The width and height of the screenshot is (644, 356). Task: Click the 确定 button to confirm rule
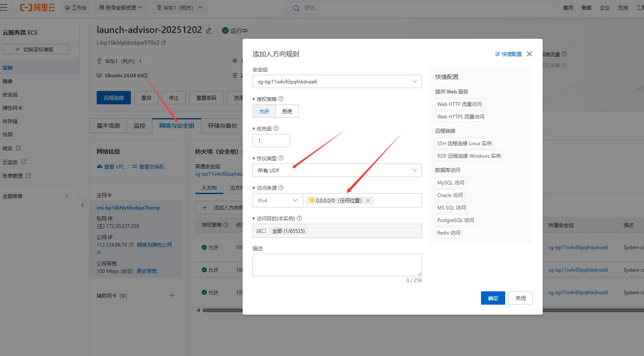click(x=493, y=298)
